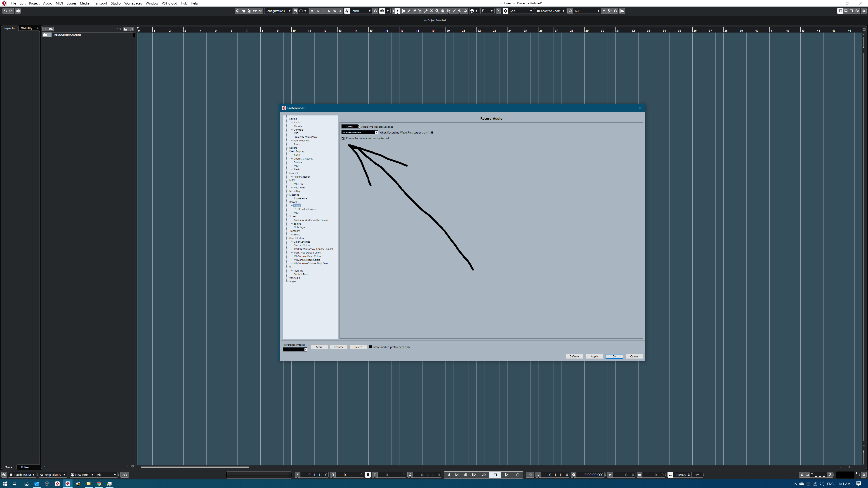Open the Transport menu

click(x=100, y=3)
